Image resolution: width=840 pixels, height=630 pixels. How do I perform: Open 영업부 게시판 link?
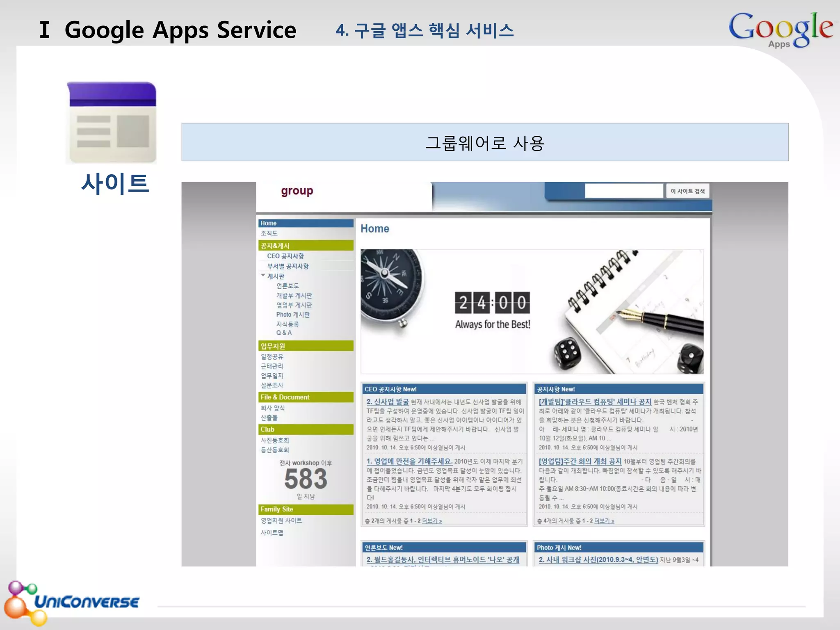[294, 305]
